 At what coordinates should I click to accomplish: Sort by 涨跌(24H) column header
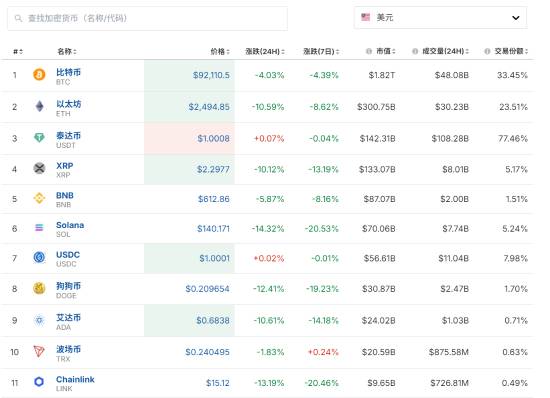[265, 52]
